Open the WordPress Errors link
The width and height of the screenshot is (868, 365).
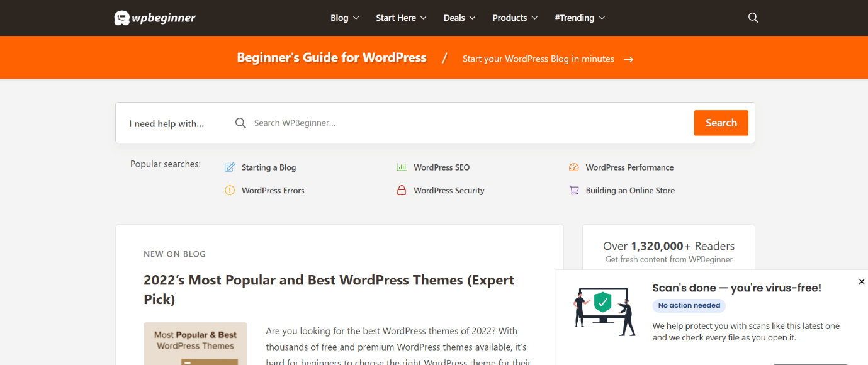coord(273,190)
